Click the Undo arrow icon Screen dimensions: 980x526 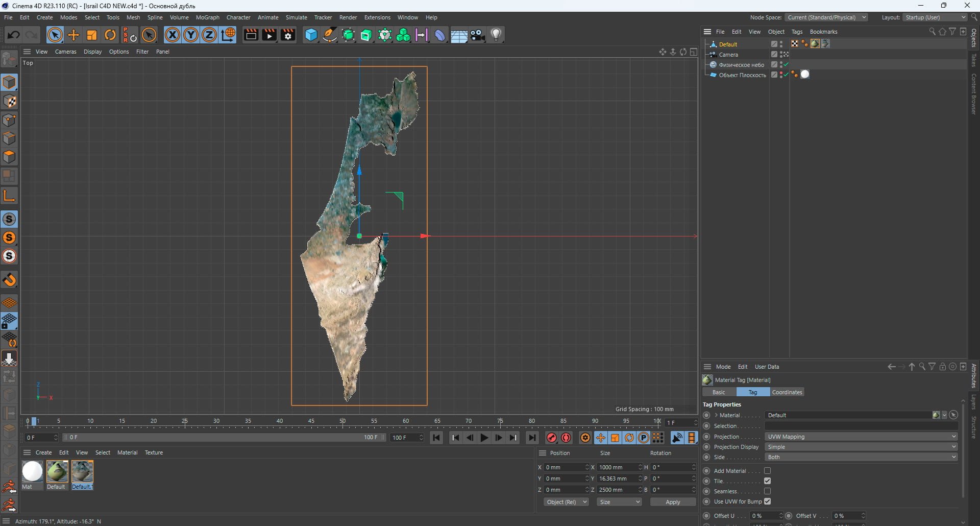[x=13, y=35]
